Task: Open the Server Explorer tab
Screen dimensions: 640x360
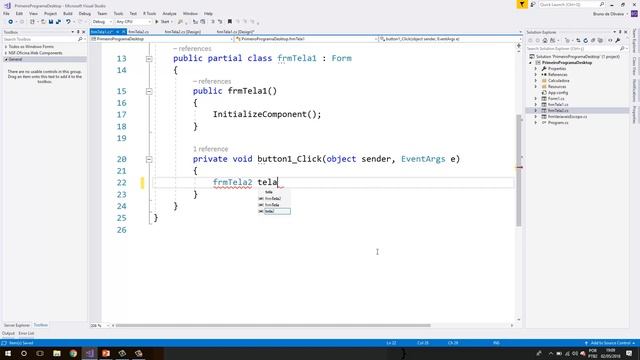Action: tap(16, 325)
